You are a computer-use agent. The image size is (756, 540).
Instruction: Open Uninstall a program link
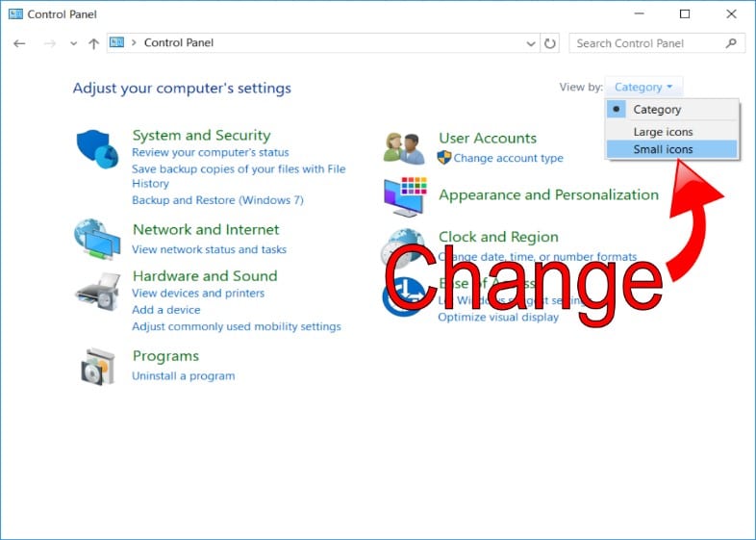pos(183,375)
